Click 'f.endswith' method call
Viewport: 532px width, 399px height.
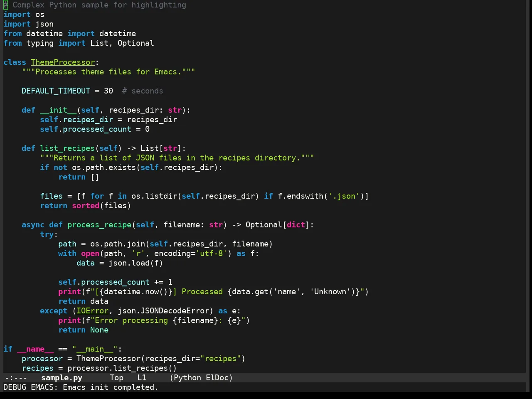pos(300,196)
